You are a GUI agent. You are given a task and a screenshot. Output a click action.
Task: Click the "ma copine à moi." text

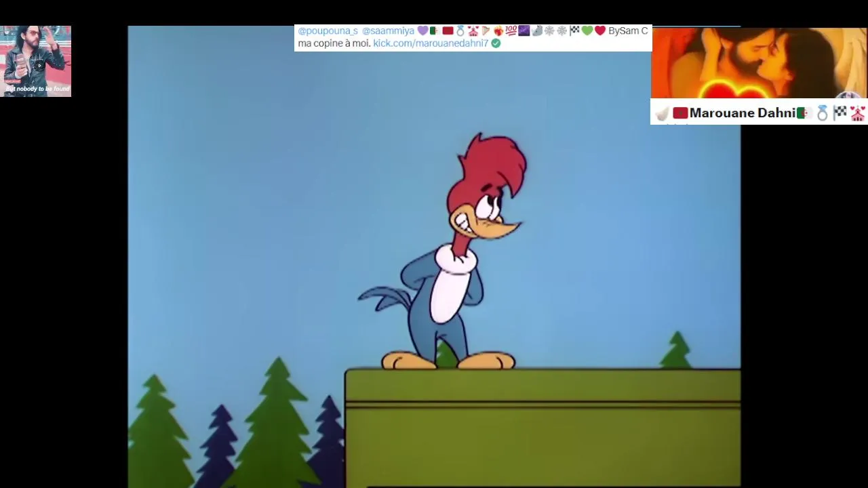click(x=334, y=43)
